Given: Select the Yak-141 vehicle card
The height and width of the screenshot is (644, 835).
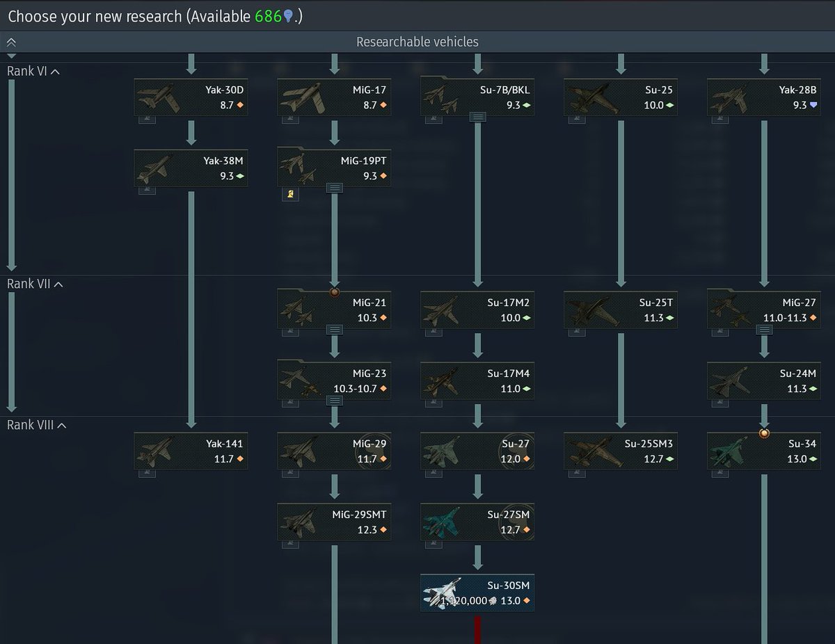Looking at the screenshot, I should [191, 451].
